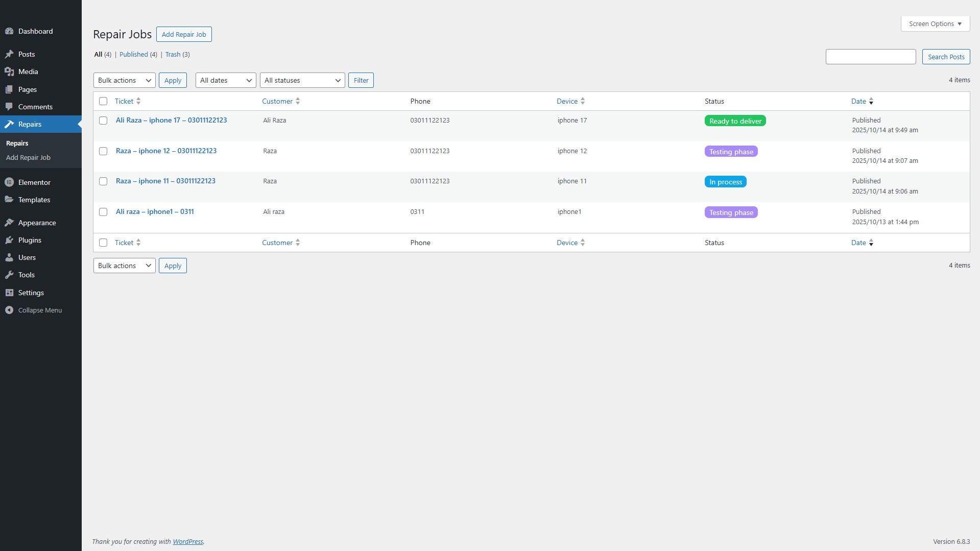Click the WordPress footer link
The width and height of the screenshot is (980, 551).
tap(187, 541)
